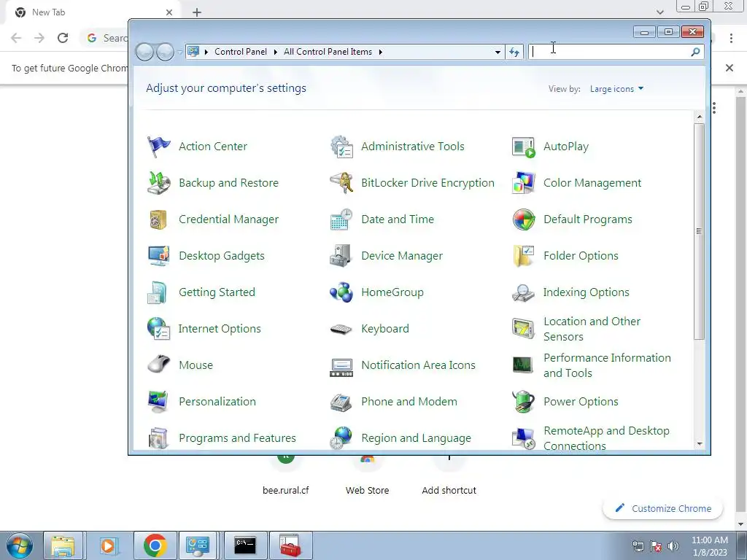Launch Backup and Restore icon
Screen dimensions: 747x560
point(158,183)
